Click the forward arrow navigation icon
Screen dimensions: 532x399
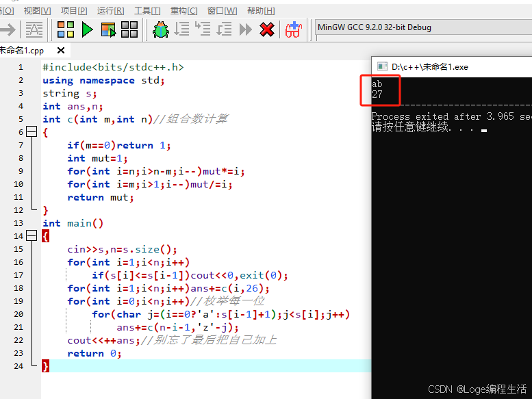(x=8, y=29)
